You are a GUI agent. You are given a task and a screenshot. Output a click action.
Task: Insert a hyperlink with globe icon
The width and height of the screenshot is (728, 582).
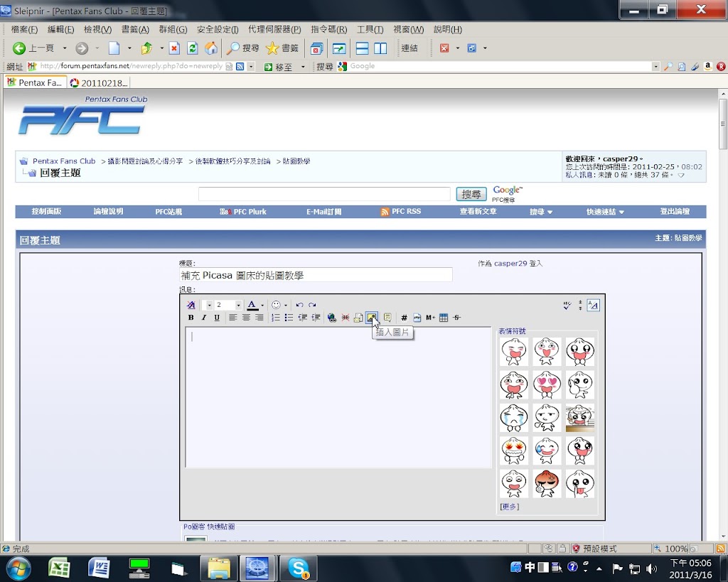(331, 318)
